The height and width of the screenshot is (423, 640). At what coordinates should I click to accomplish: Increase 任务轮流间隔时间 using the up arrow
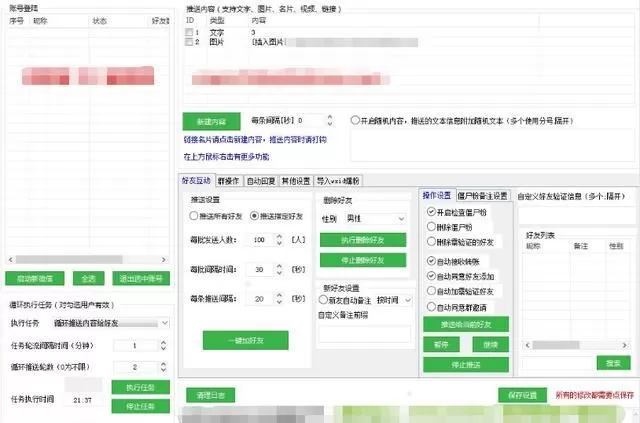tap(163, 343)
